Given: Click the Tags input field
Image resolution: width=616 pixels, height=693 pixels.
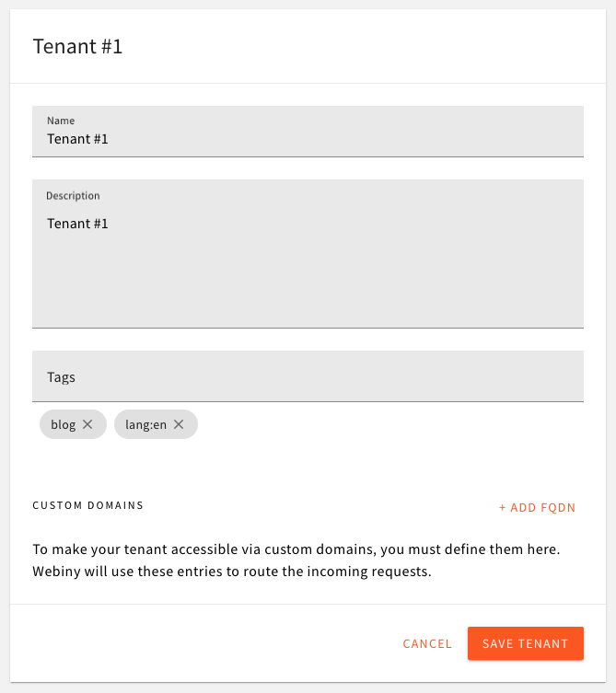Looking at the screenshot, I should click(x=308, y=376).
